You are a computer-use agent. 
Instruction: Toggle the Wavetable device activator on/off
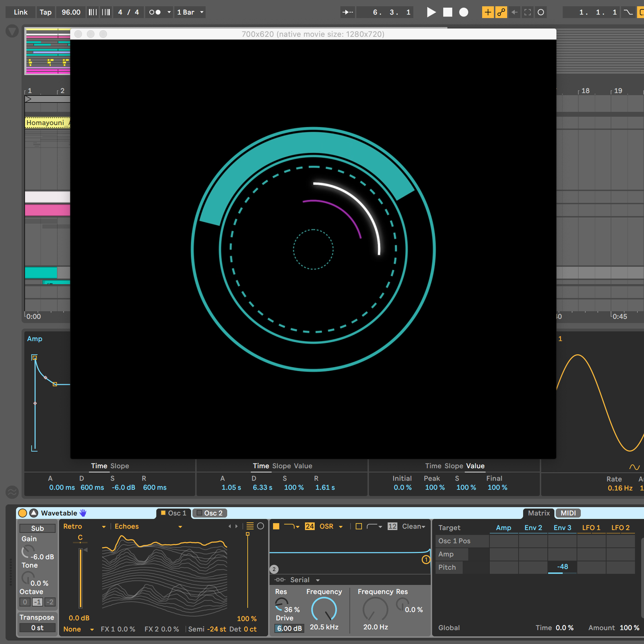pyautogui.click(x=23, y=513)
